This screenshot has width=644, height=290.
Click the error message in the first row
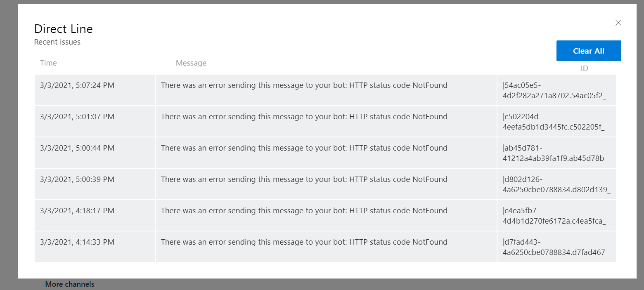(304, 86)
